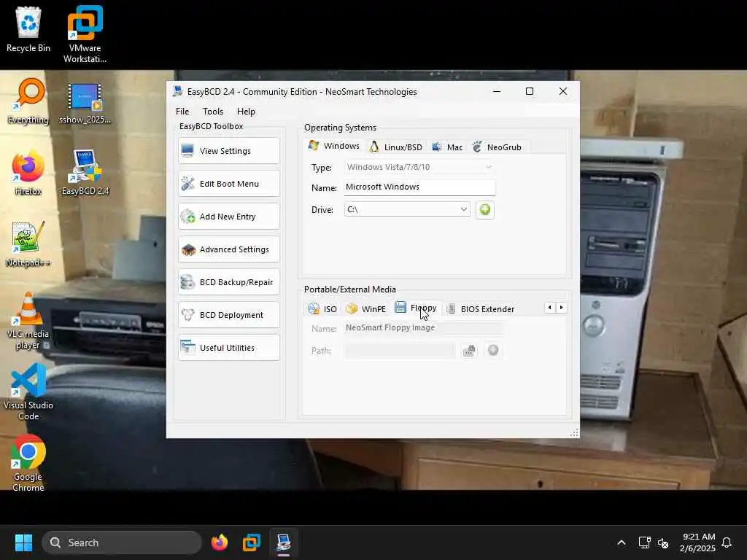
Task: Select the Firefox desktop shortcut
Action: click(x=28, y=173)
